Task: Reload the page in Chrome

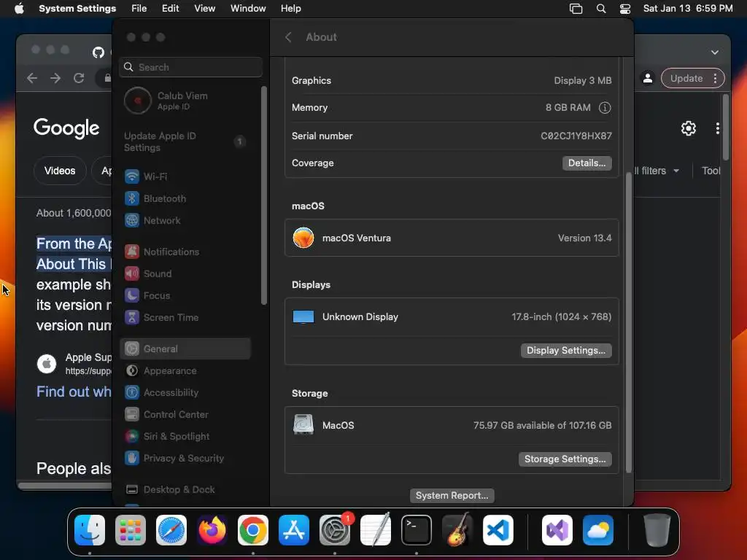Action: tap(79, 78)
